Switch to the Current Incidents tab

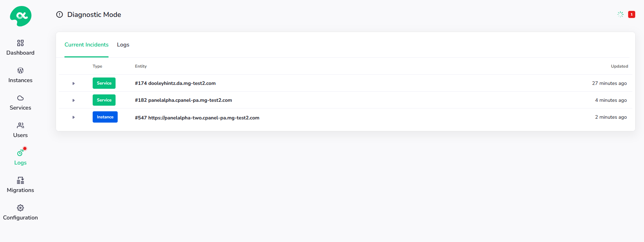pos(86,45)
